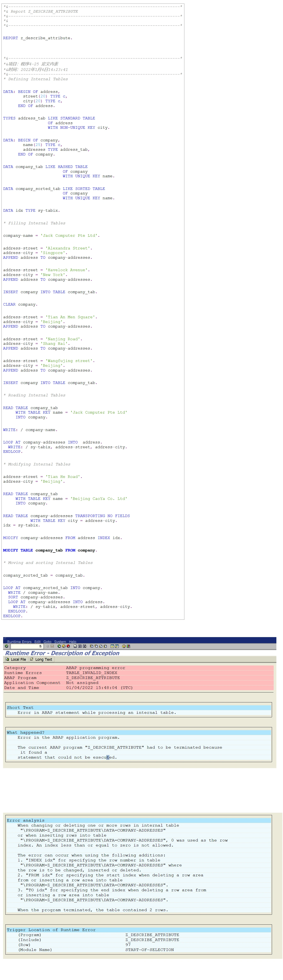
Task: Click the title 'Runtime Error - Description of Exception'
Action: click(x=62, y=653)
